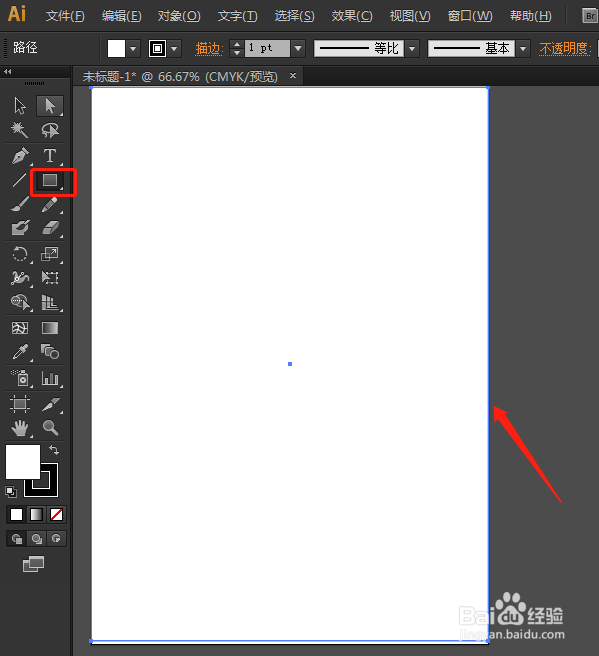Select the Shape Builder tool
The width and height of the screenshot is (599, 656).
(20, 302)
